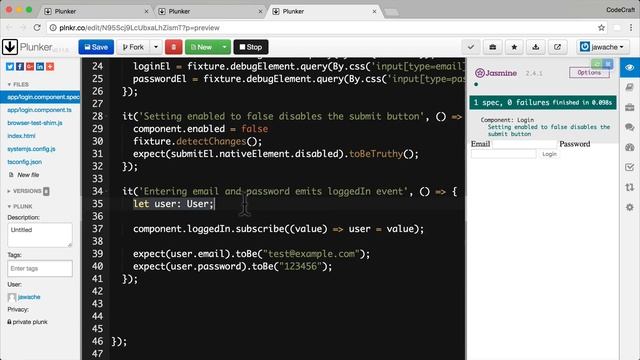Viewport: 640px width, 360px height.
Task: Open the Fork dropdown arrow
Action: click(x=156, y=47)
